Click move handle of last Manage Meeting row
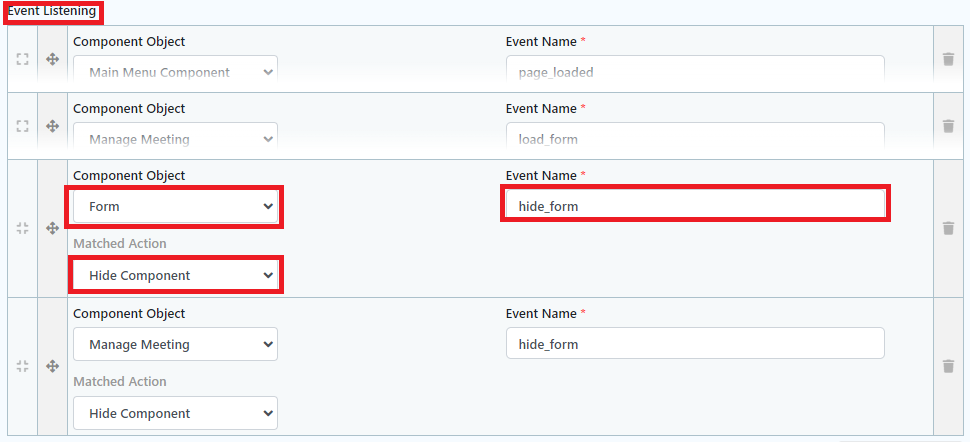 point(53,366)
